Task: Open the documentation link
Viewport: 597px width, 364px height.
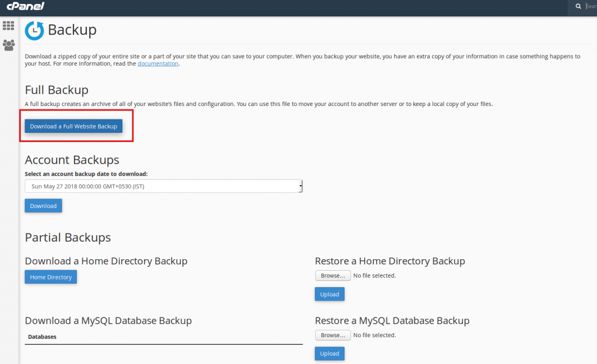Action: coord(157,63)
